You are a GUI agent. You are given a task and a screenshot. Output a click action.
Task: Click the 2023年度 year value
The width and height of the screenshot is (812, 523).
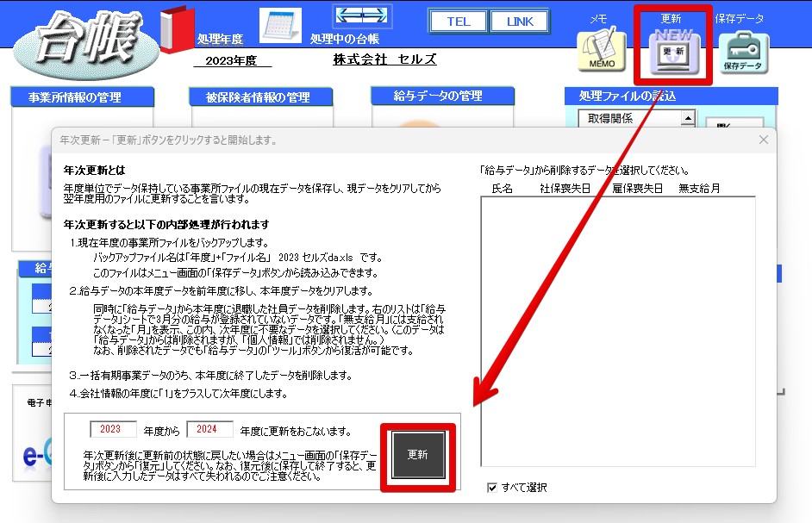231,60
